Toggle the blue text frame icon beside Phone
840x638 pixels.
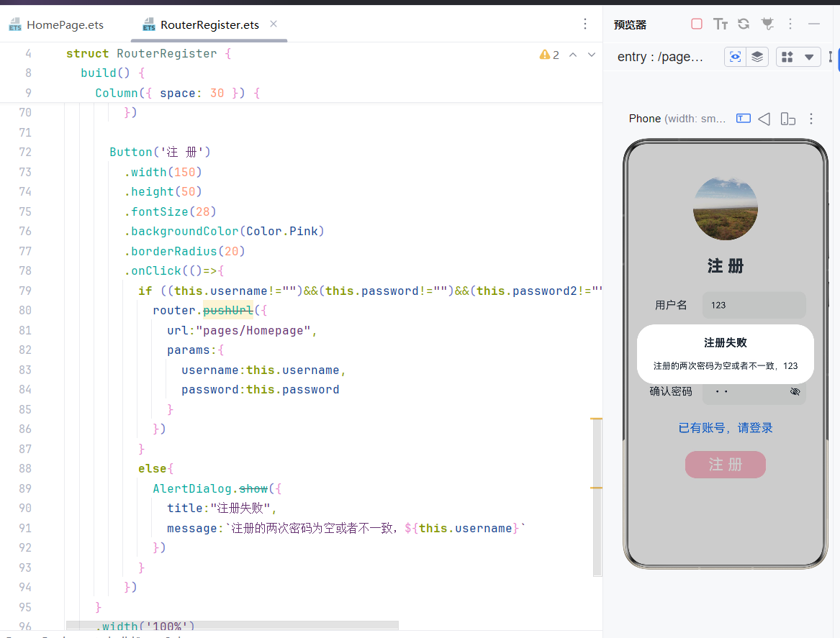743,118
